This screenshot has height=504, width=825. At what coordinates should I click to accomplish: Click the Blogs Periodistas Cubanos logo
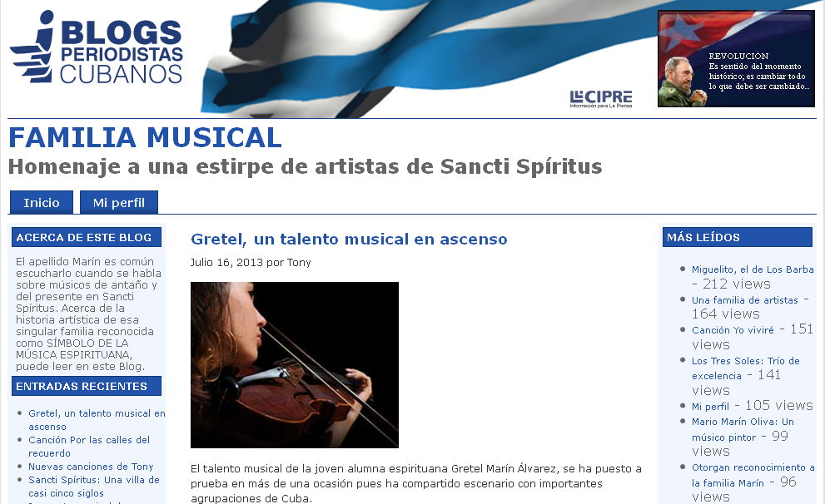96,47
